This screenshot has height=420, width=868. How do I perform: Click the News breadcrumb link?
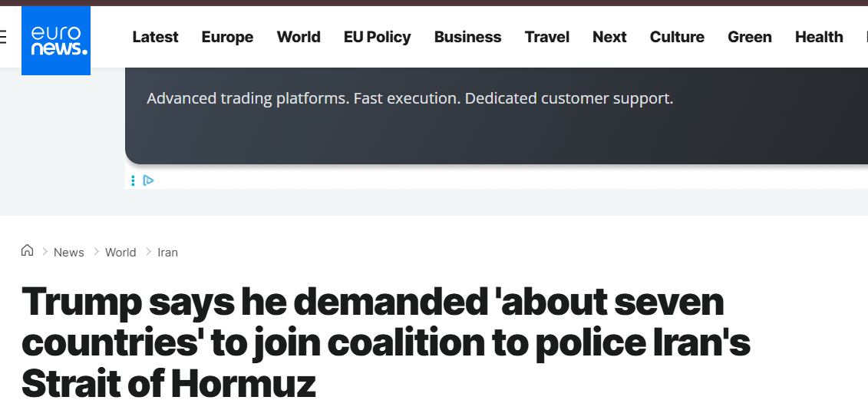click(69, 253)
